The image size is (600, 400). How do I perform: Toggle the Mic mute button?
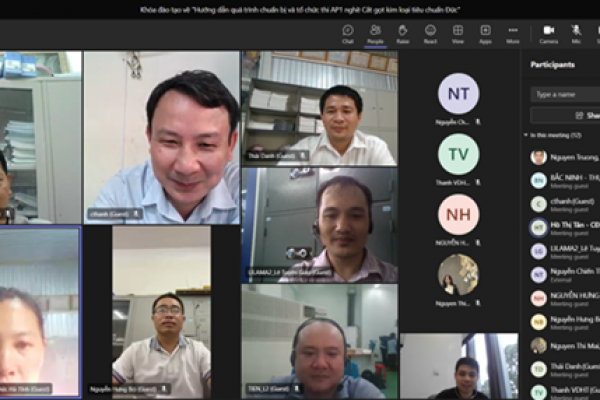click(x=577, y=33)
